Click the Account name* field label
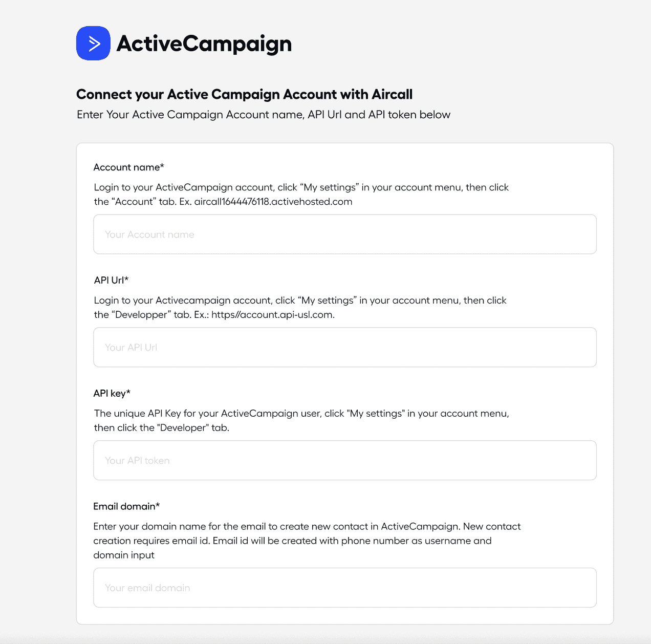The width and height of the screenshot is (651, 644). click(128, 167)
